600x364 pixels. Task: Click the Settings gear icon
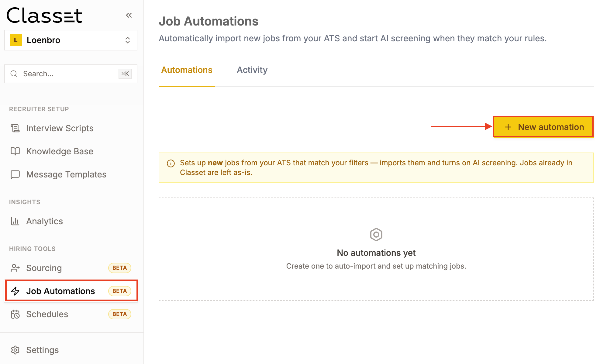(x=15, y=350)
